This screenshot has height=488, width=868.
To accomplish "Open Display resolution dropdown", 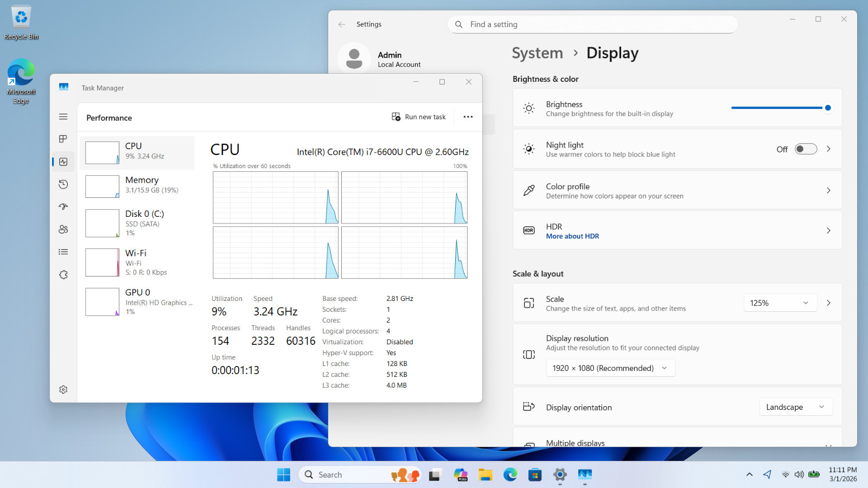I will (610, 368).
